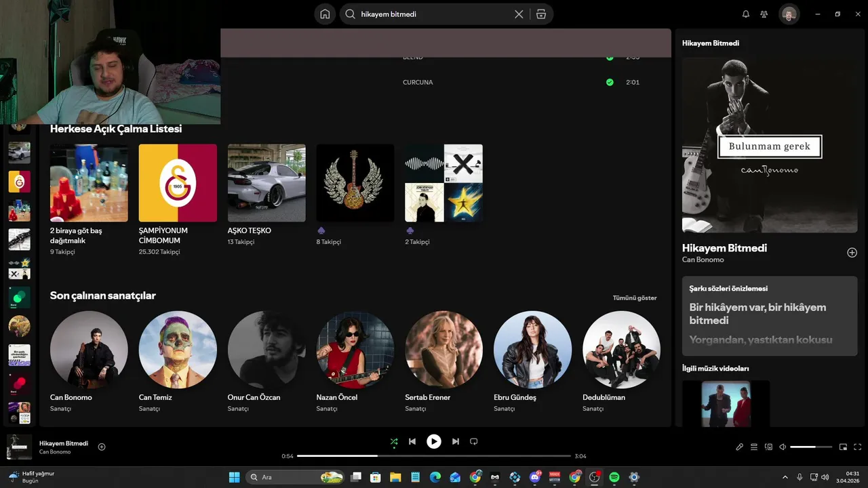Open Dedublüman artist card

coord(621,361)
